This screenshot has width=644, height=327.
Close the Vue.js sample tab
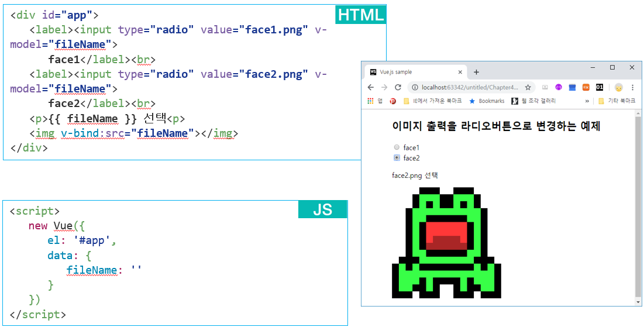pyautogui.click(x=460, y=72)
